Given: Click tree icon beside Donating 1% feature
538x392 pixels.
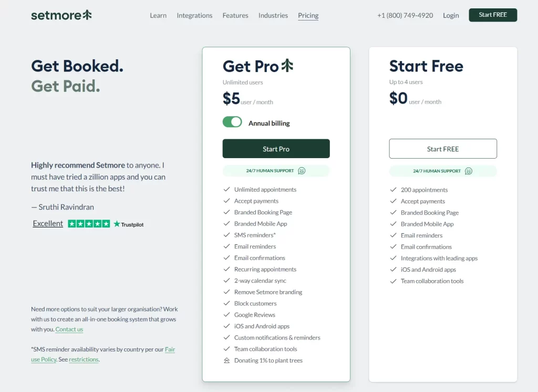Looking at the screenshot, I should coord(225,360).
